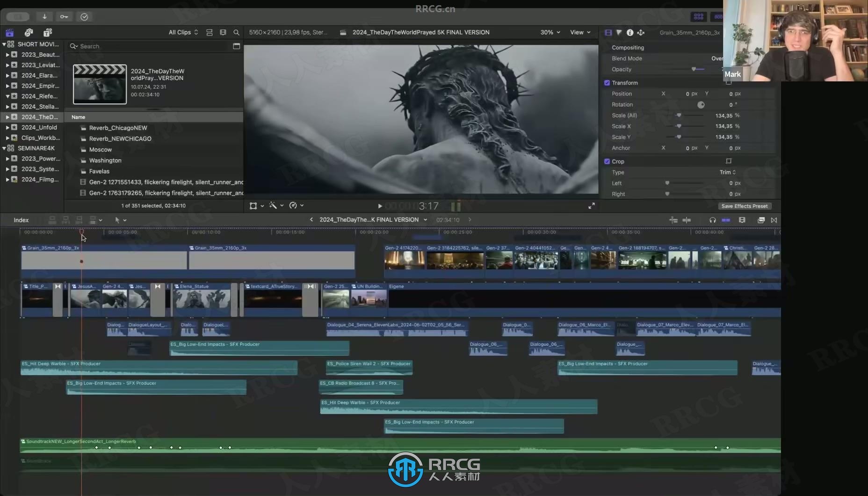Image resolution: width=868 pixels, height=496 pixels.
Task: Enter fullscreen viewer with the arrows icon
Action: (x=592, y=206)
